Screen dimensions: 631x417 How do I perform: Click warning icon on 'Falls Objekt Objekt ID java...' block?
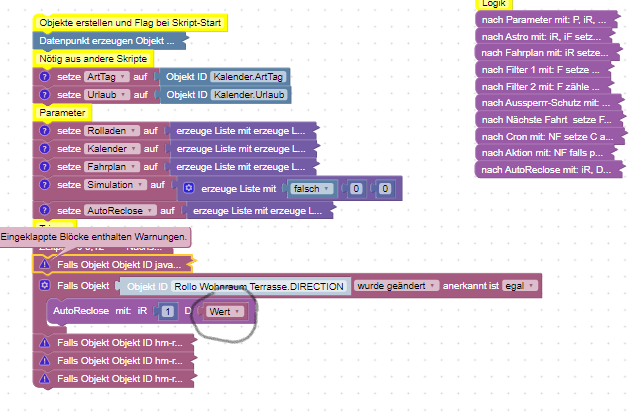pos(45,264)
